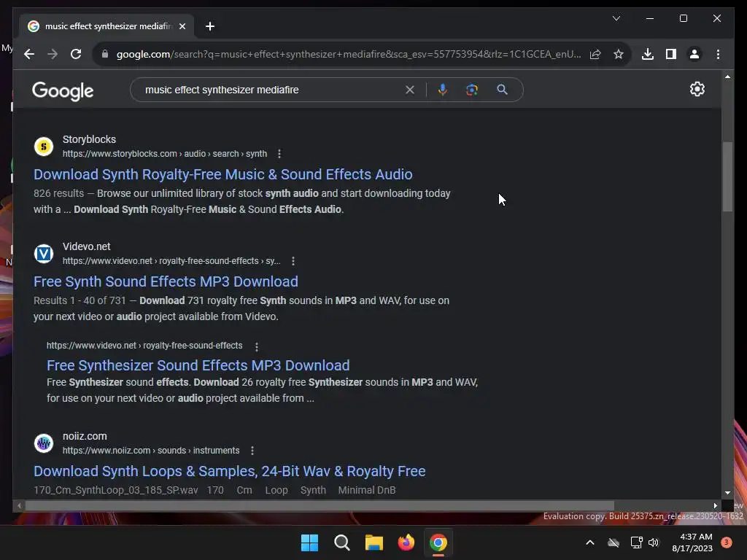Viewport: 747px width, 560px height.
Task: Open Download Synth Loops & Samples link
Action: pos(230,471)
